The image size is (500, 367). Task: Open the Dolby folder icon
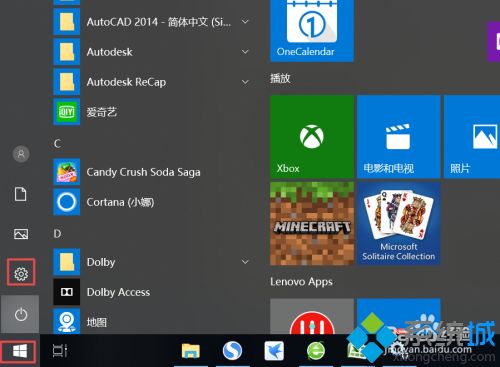[67, 262]
